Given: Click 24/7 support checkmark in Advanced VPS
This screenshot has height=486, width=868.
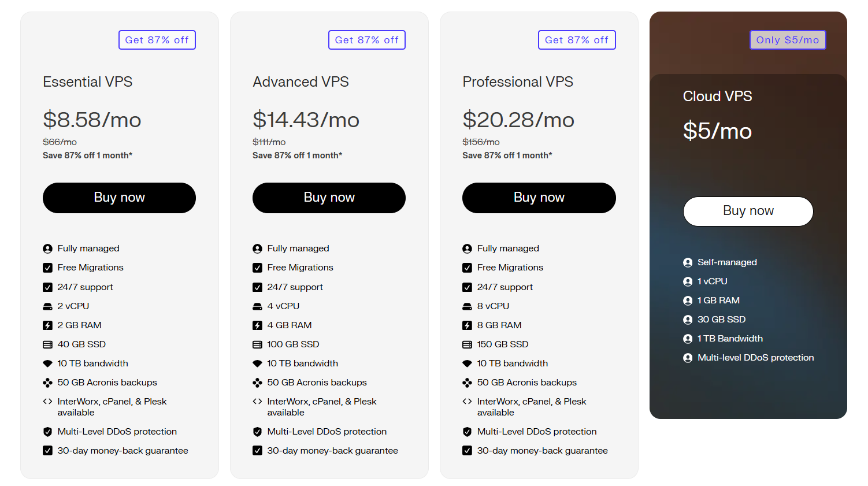Looking at the screenshot, I should pyautogui.click(x=257, y=287).
